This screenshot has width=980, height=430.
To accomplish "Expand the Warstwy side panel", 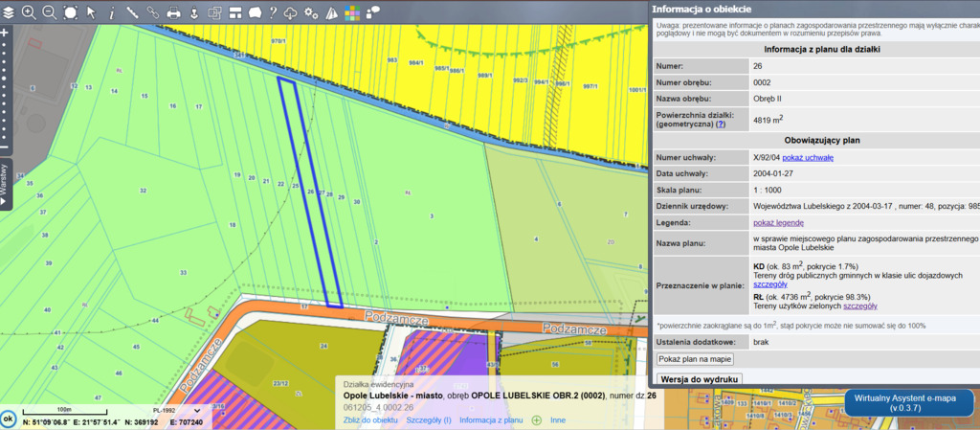I will tap(6, 183).
